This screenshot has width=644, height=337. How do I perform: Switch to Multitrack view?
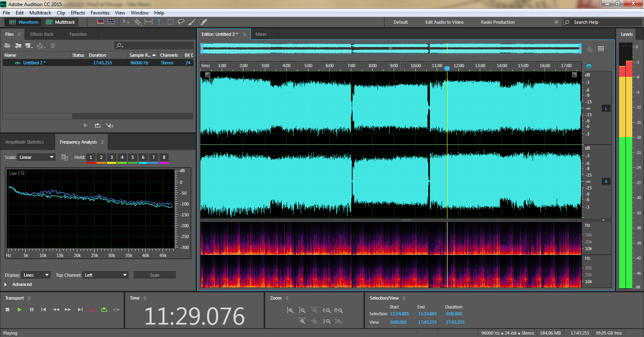tap(60, 22)
